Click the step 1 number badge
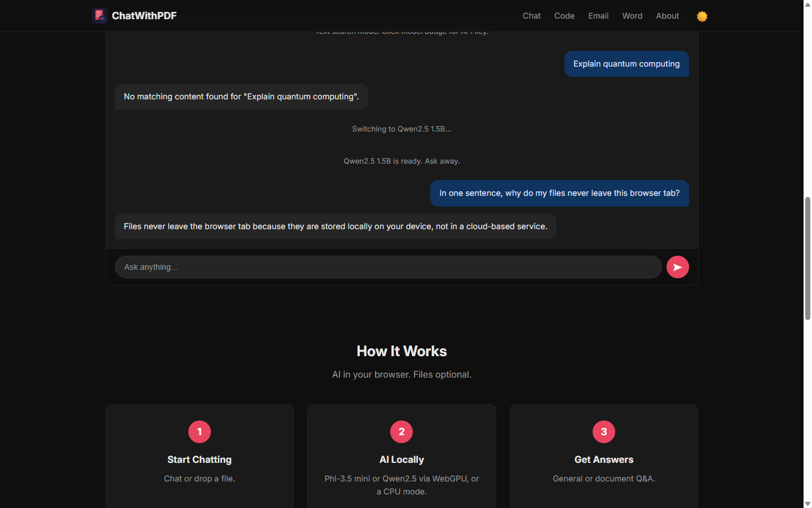Screen dimensions: 812x508 [x=200, y=432]
